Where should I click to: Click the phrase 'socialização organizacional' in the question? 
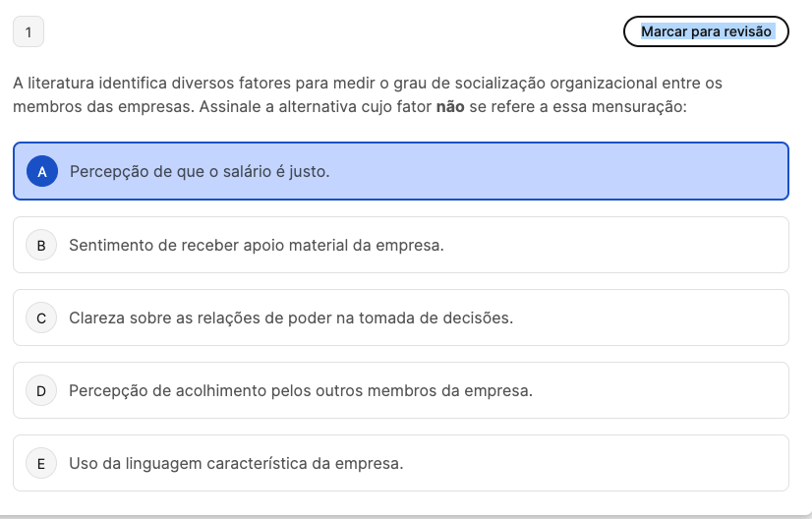(552, 83)
